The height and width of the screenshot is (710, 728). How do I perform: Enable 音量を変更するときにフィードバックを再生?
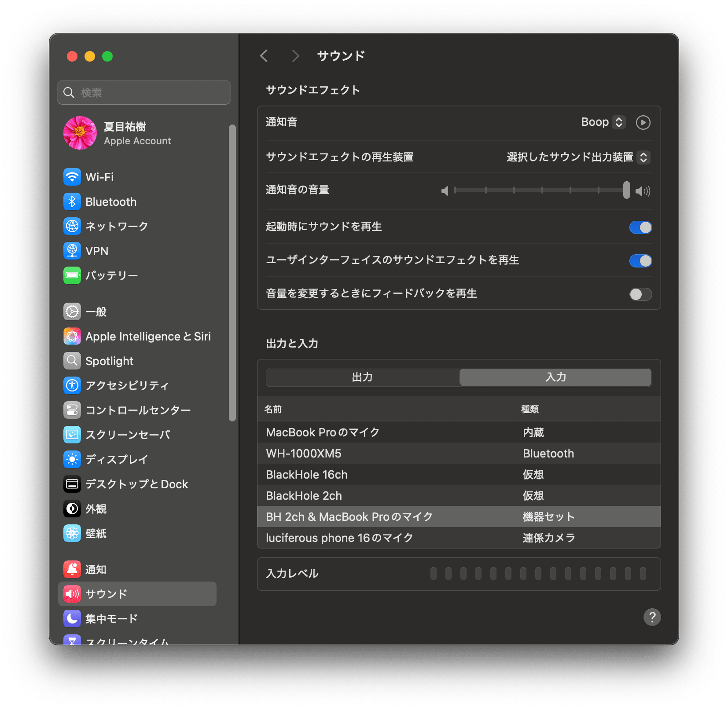pyautogui.click(x=640, y=294)
